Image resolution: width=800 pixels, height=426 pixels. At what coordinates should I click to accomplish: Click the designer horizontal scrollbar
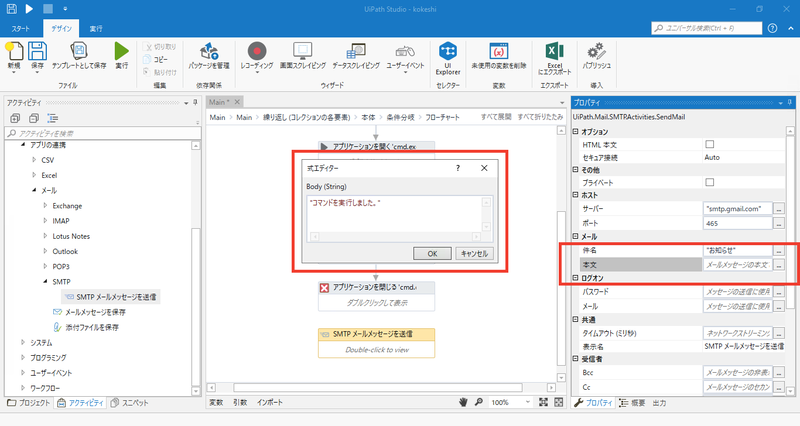point(378,388)
